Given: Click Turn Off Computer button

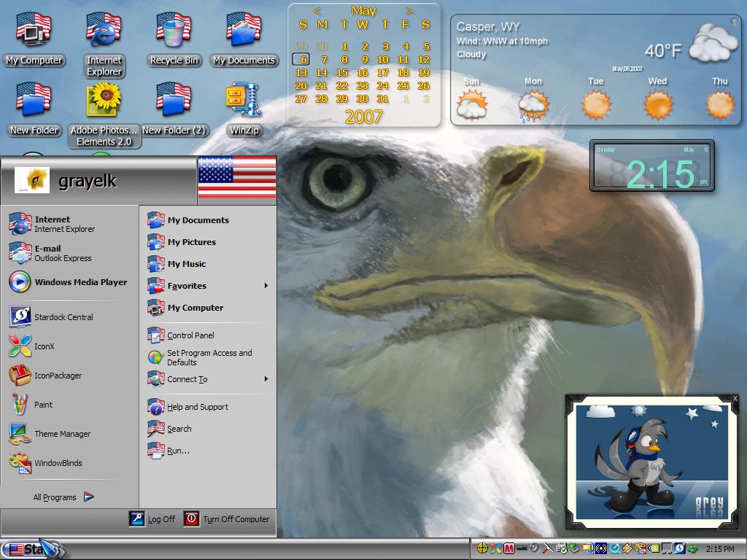Looking at the screenshot, I should point(228,519).
